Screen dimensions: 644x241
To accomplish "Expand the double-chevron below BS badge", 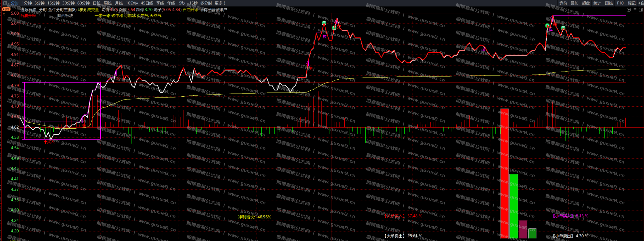I will click(4, 14).
